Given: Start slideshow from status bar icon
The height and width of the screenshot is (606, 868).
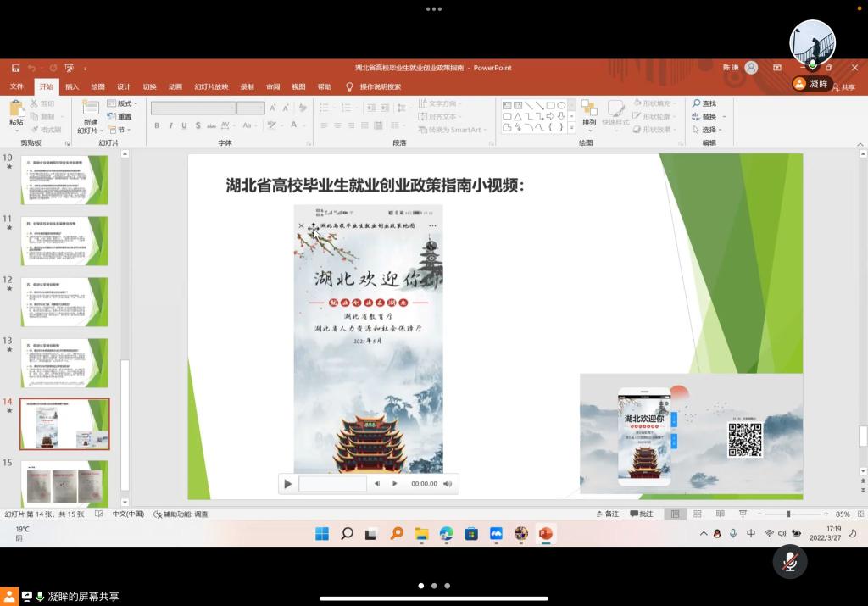Looking at the screenshot, I should 743,514.
